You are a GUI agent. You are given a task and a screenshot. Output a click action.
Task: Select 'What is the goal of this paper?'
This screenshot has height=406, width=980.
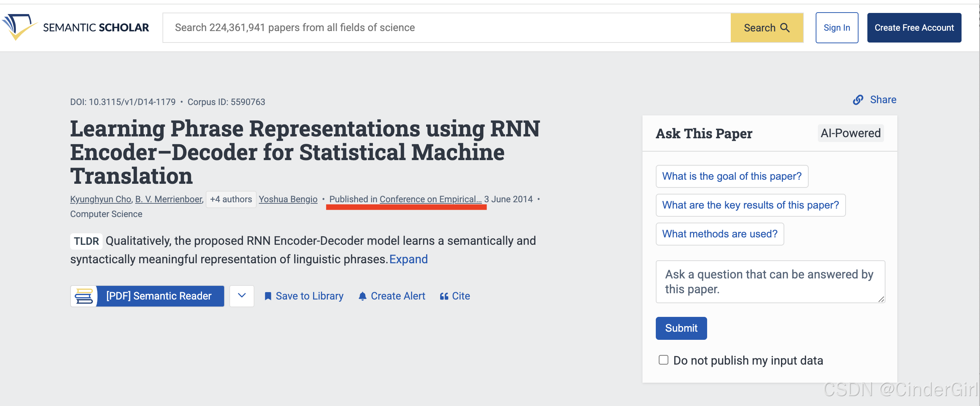pyautogui.click(x=731, y=176)
